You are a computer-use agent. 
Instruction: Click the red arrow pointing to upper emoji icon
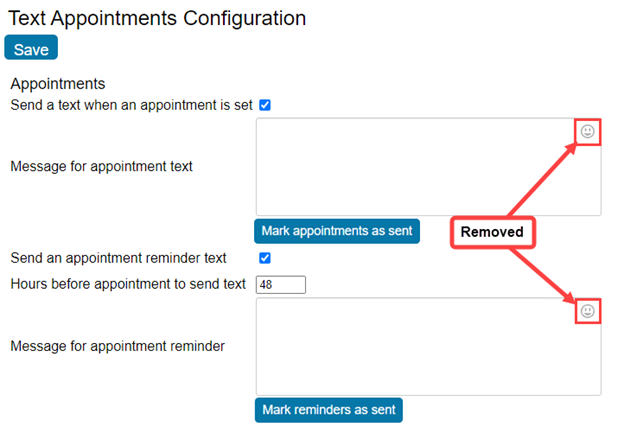pyautogui.click(x=542, y=180)
